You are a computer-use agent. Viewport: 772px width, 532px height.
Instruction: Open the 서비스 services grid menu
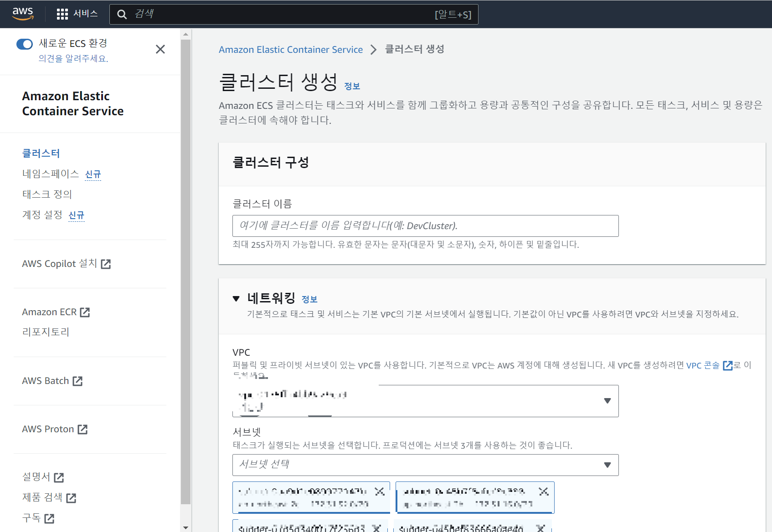[x=77, y=14]
